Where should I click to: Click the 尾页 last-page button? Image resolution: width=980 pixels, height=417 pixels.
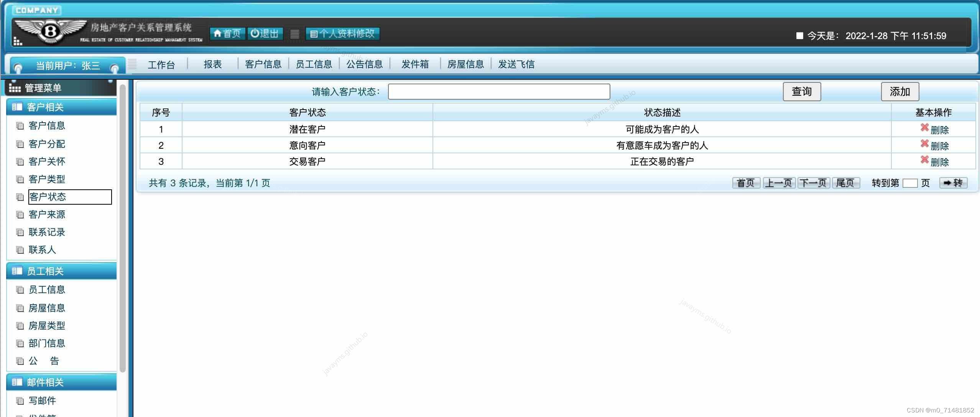click(x=846, y=183)
